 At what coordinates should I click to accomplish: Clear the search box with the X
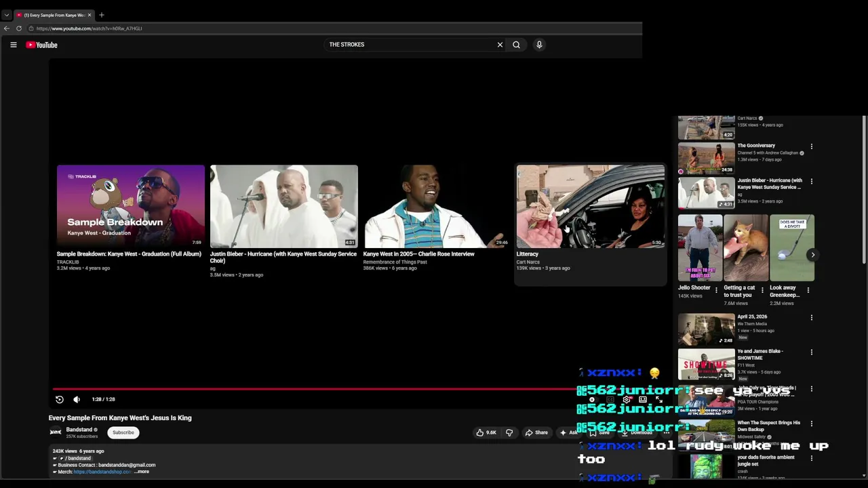pos(500,45)
